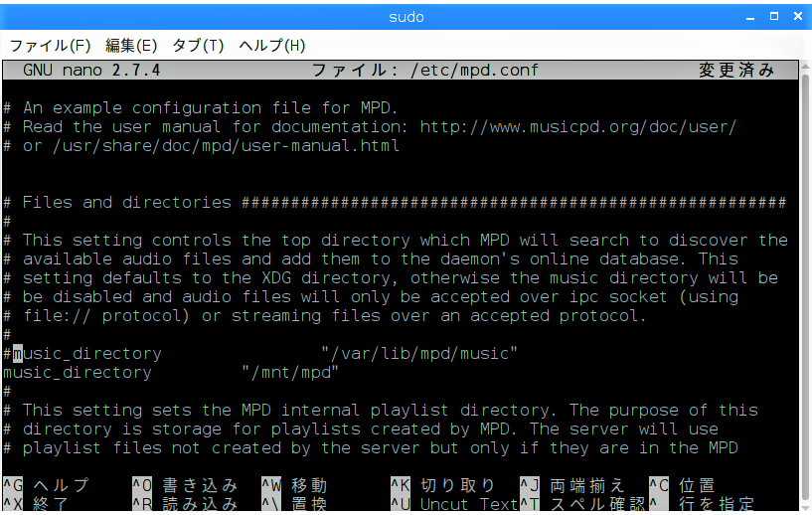Click the ^C 位置 shortcut

683,485
